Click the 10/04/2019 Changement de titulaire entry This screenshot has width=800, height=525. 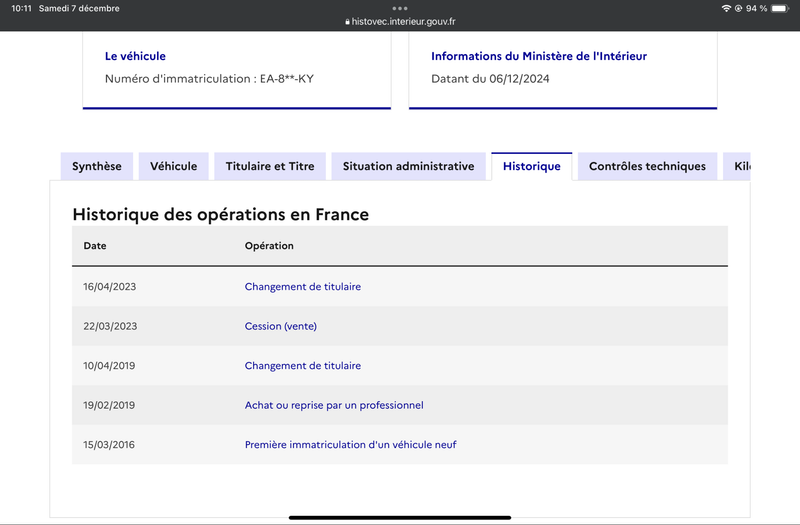(303, 366)
